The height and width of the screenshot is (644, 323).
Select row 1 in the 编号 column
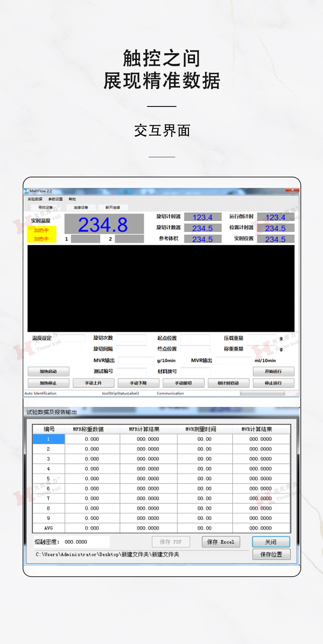click(x=48, y=439)
